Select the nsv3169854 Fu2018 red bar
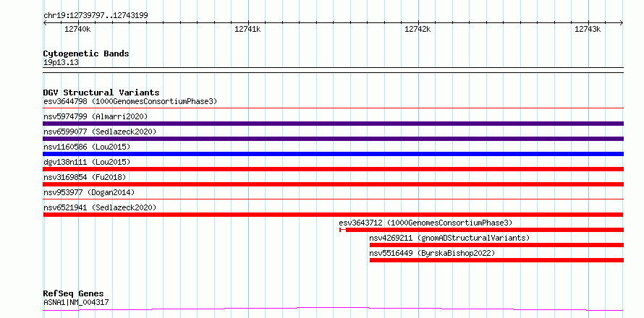644x318 pixels. click(333, 184)
